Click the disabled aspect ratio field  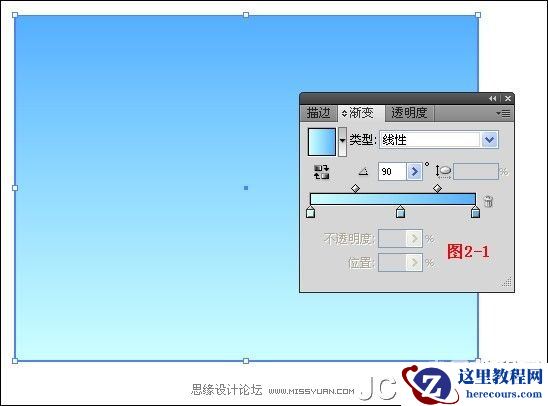coord(476,172)
